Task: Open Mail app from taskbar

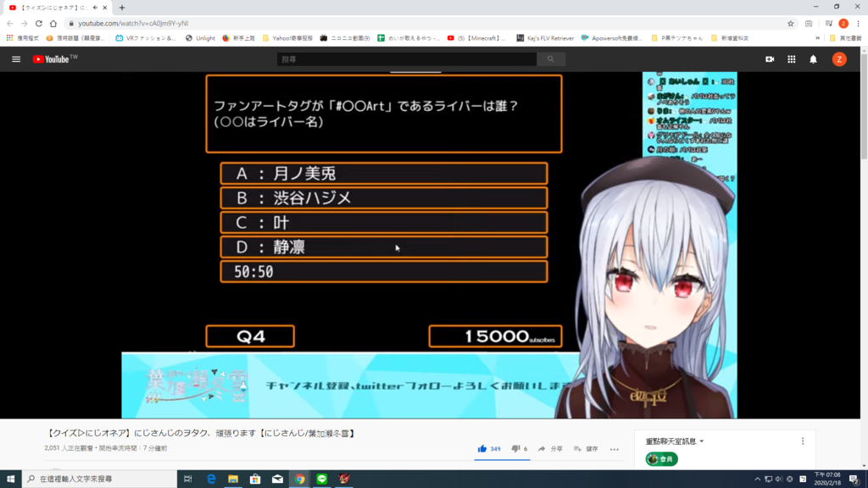Action: click(x=277, y=479)
